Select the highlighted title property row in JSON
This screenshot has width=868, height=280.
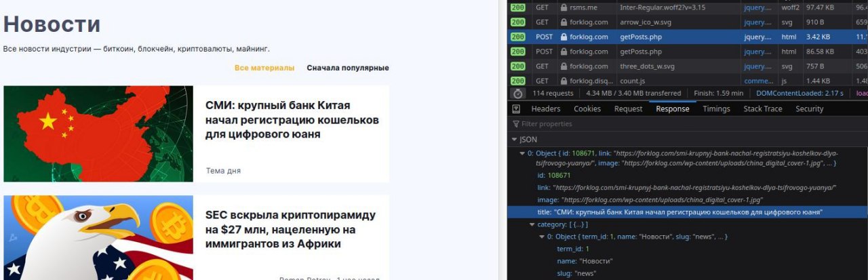[x=688, y=212]
